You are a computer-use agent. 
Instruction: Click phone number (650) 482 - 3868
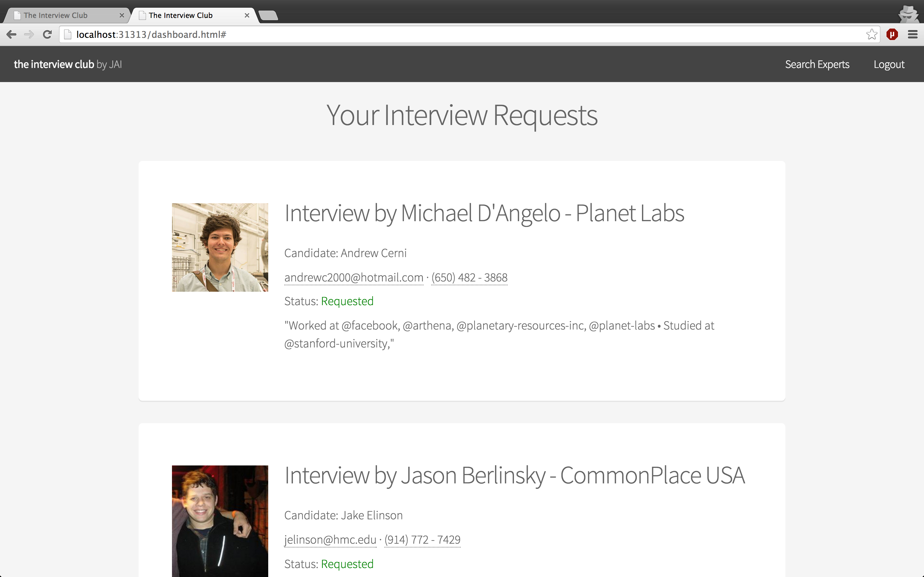coord(469,277)
